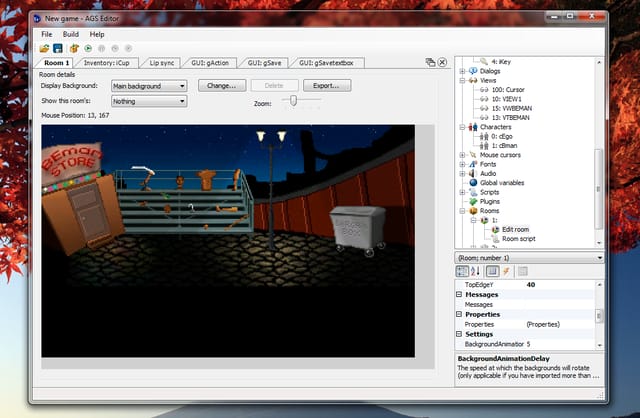Open the Show this room's dropdown
The height and width of the screenshot is (418, 640).
149,101
